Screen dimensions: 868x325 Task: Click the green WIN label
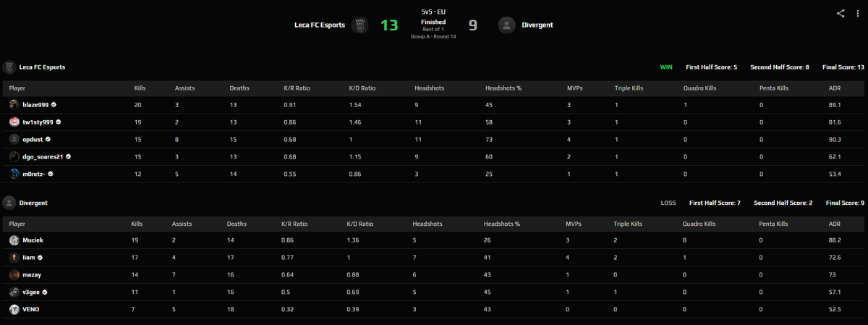click(x=666, y=67)
